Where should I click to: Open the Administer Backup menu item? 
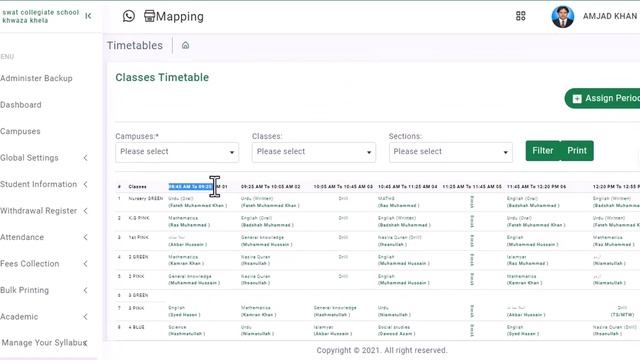pos(36,78)
